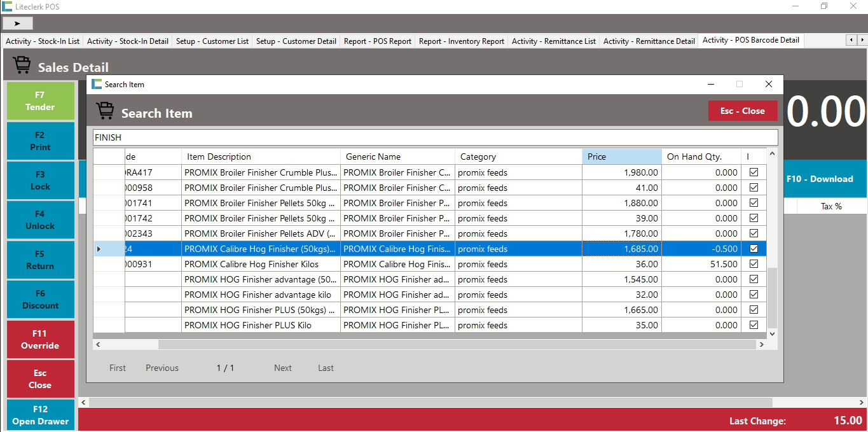The height and width of the screenshot is (432, 868).
Task: Close search with the Esc - Close button
Action: pos(743,111)
